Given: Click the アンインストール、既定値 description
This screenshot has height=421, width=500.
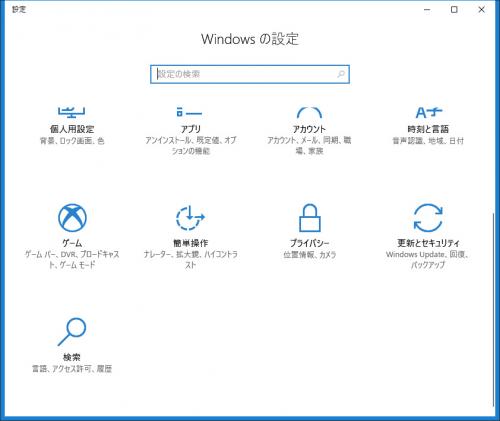Looking at the screenshot, I should (191, 146).
